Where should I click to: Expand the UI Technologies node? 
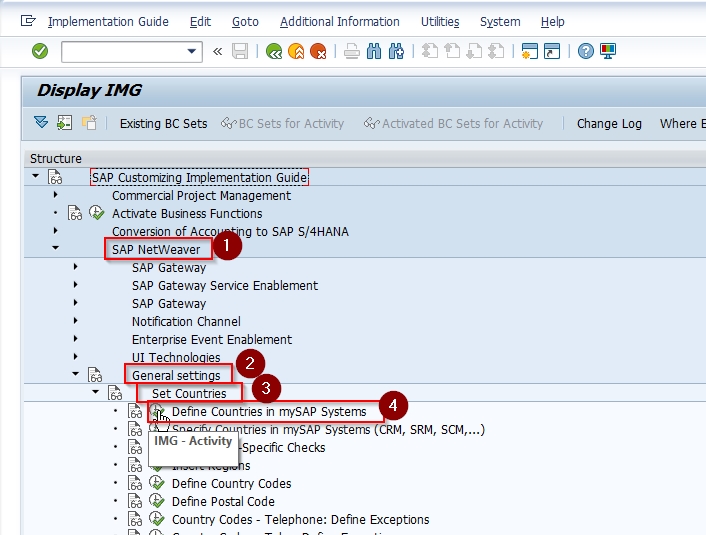click(x=76, y=357)
